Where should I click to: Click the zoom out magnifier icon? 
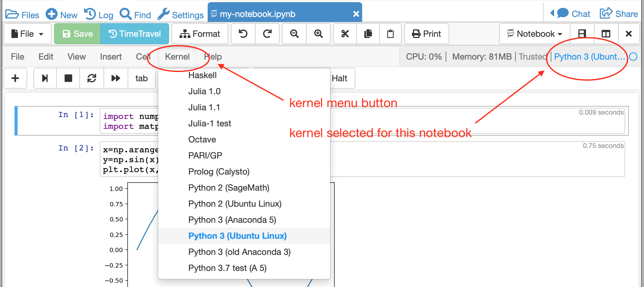point(294,34)
